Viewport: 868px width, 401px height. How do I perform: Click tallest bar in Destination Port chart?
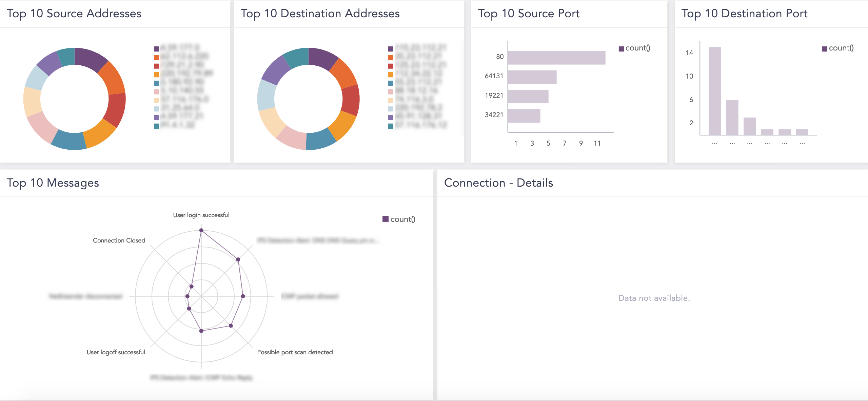[x=714, y=91]
